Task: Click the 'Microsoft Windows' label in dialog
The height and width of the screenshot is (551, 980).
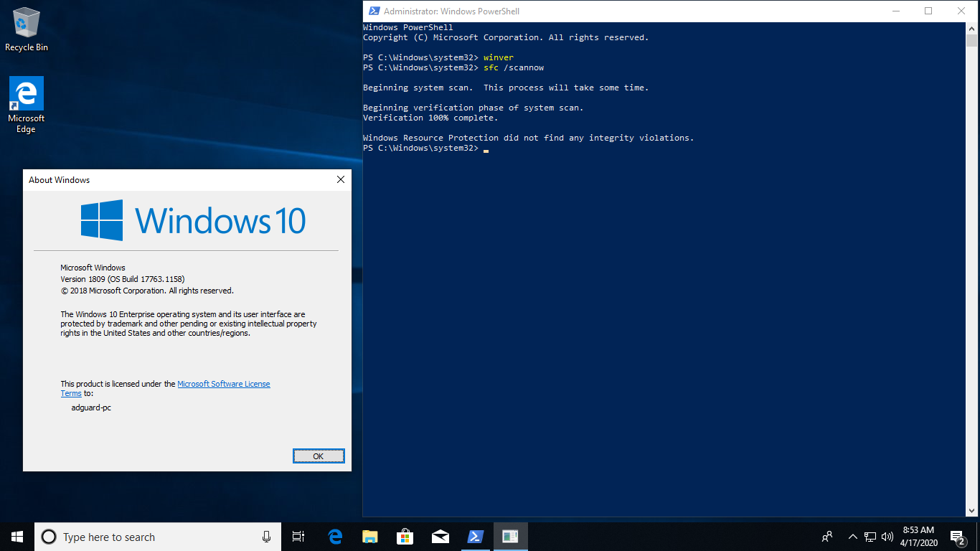Action: tap(93, 268)
